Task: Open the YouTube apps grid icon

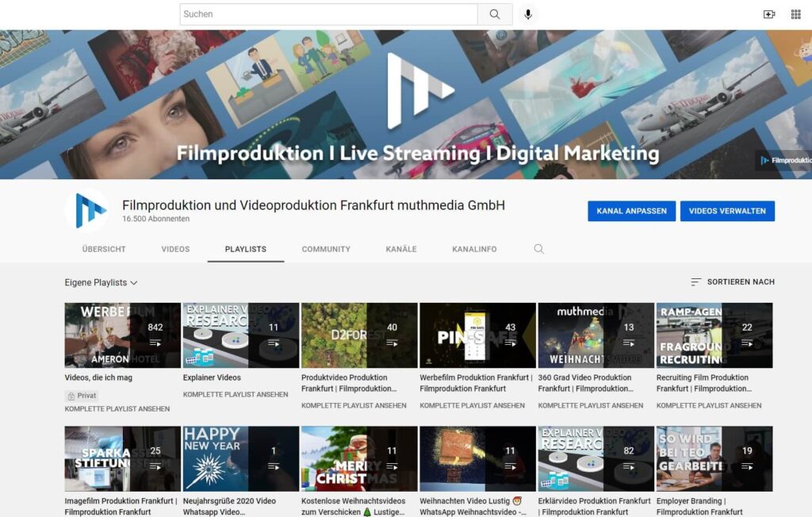Action: tap(795, 14)
